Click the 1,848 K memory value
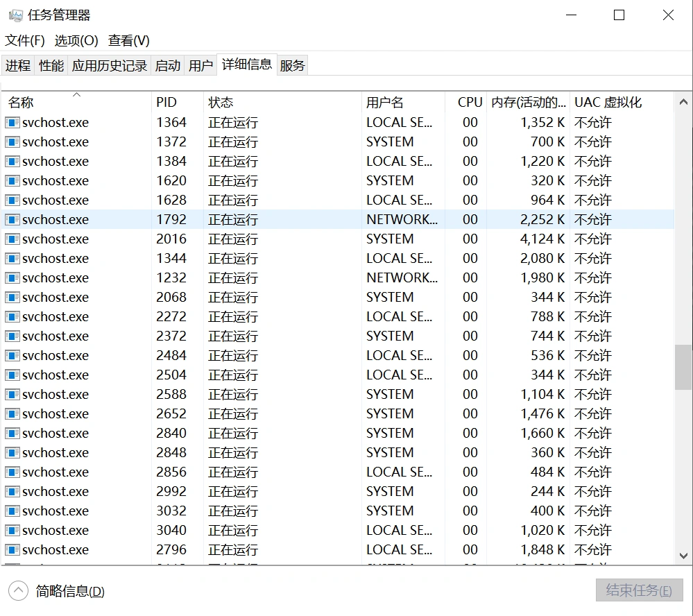This screenshot has height=616, width=693. coord(542,550)
